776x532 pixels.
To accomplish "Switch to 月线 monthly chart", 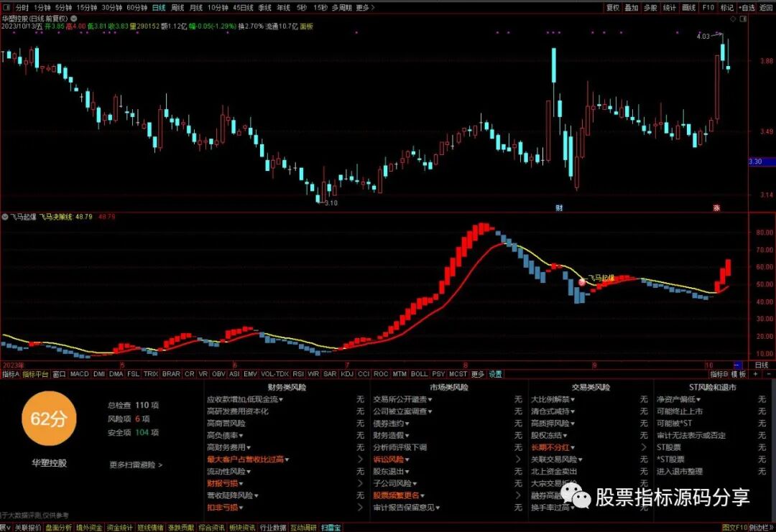I will 196,8.
